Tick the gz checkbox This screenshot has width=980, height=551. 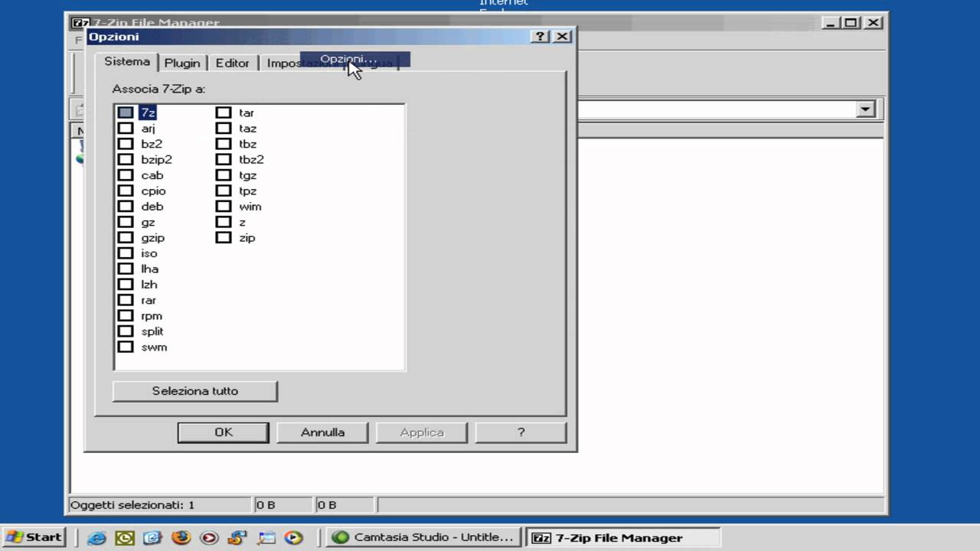pyautogui.click(x=126, y=222)
